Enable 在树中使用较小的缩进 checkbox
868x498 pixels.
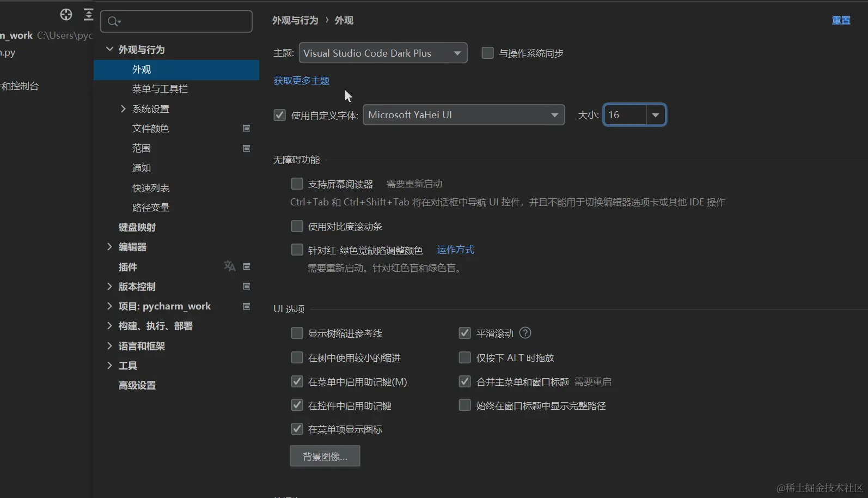pyautogui.click(x=297, y=357)
